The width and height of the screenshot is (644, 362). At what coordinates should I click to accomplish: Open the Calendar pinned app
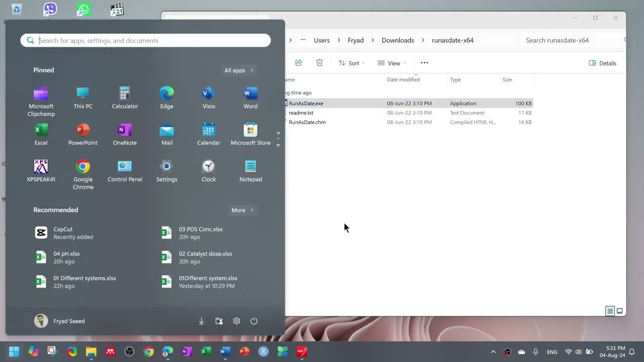tap(208, 135)
